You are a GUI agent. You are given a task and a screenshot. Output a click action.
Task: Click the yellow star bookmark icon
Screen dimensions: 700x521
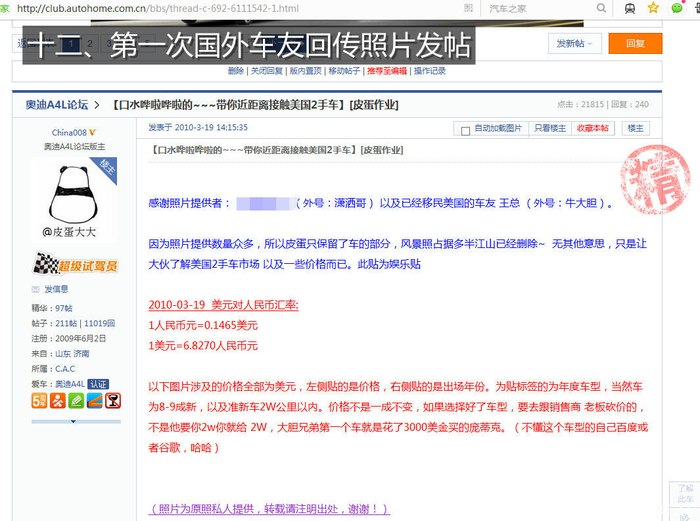[x=651, y=8]
